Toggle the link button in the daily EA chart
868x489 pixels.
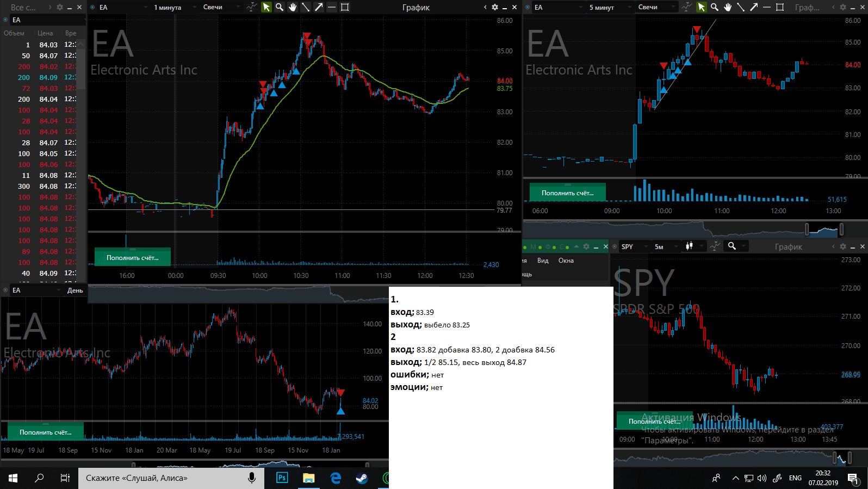5,290
